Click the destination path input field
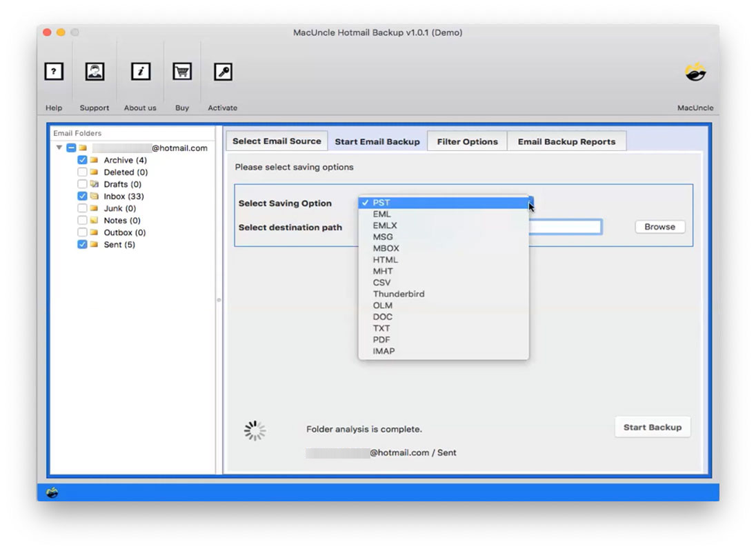 [x=566, y=226]
